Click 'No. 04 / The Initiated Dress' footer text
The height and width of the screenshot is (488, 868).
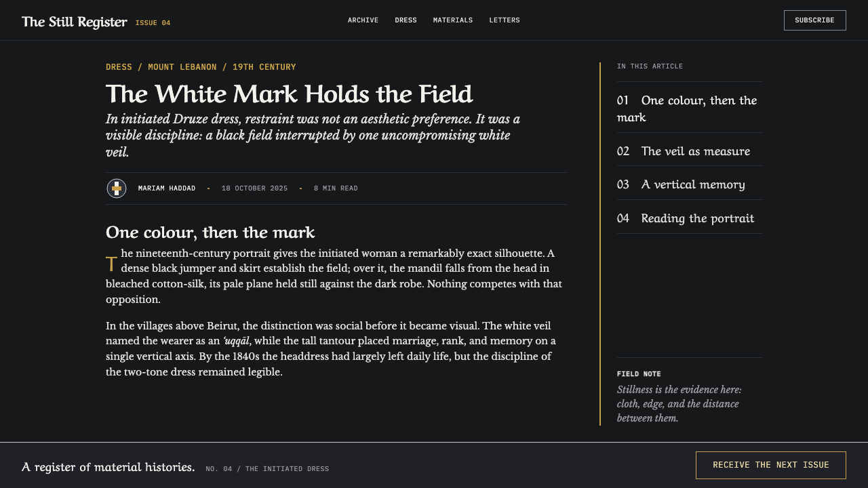(267, 469)
